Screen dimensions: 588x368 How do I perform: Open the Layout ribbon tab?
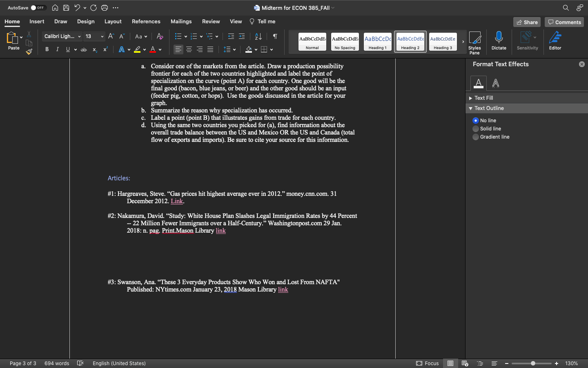[x=113, y=22]
